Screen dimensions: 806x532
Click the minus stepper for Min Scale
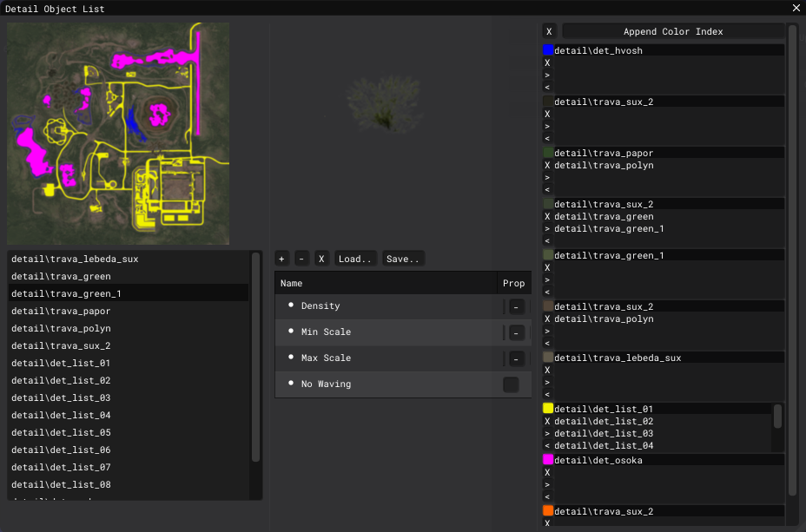516,332
